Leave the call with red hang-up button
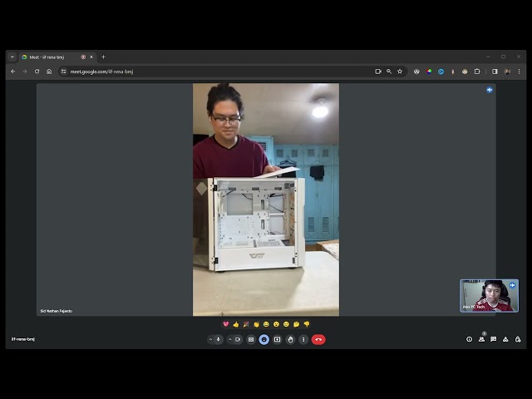 [318, 339]
